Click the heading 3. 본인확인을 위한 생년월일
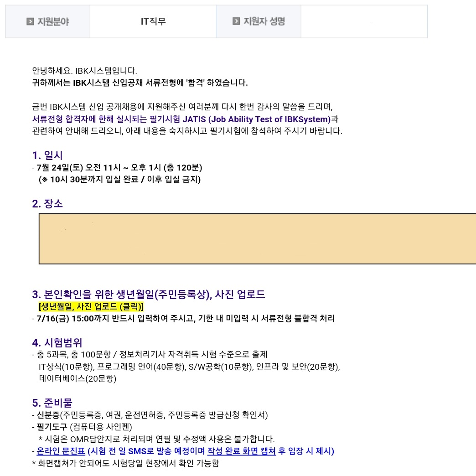 pos(149,294)
